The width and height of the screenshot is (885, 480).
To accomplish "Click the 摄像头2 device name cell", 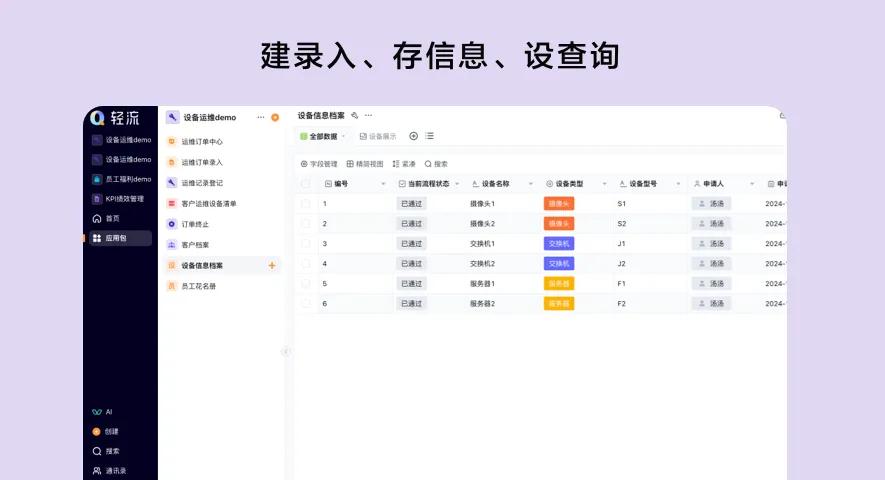I will click(x=483, y=224).
